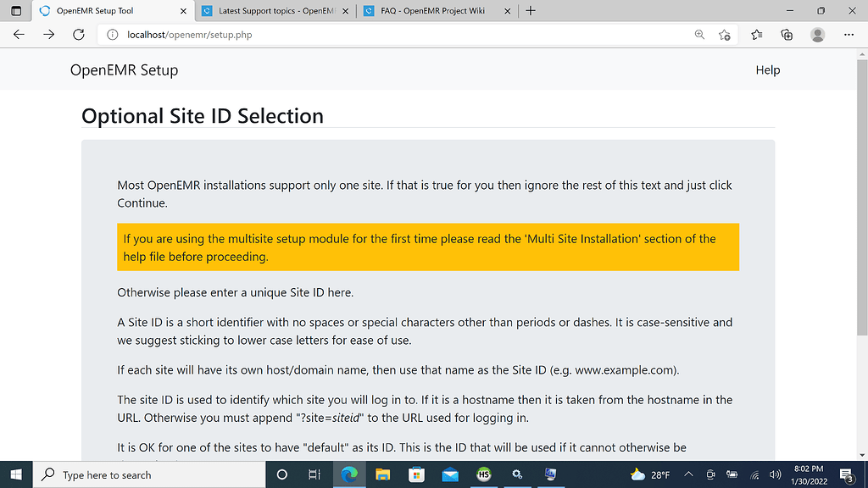Open the Settings and more menu

849,35
